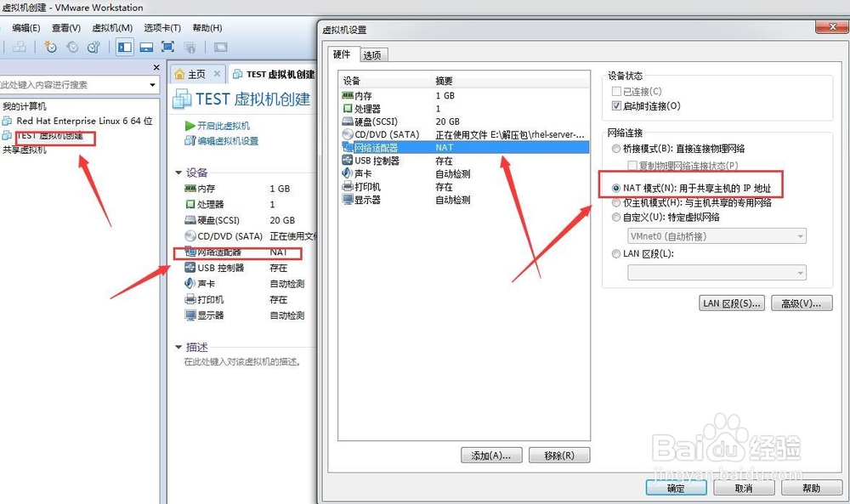
Task: Click 开启此虚拟机 link
Action: [224, 126]
